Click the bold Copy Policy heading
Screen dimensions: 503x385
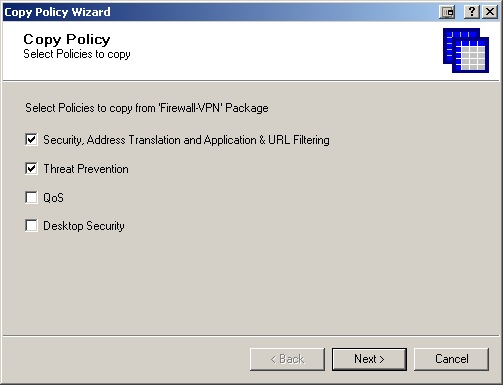click(x=67, y=39)
